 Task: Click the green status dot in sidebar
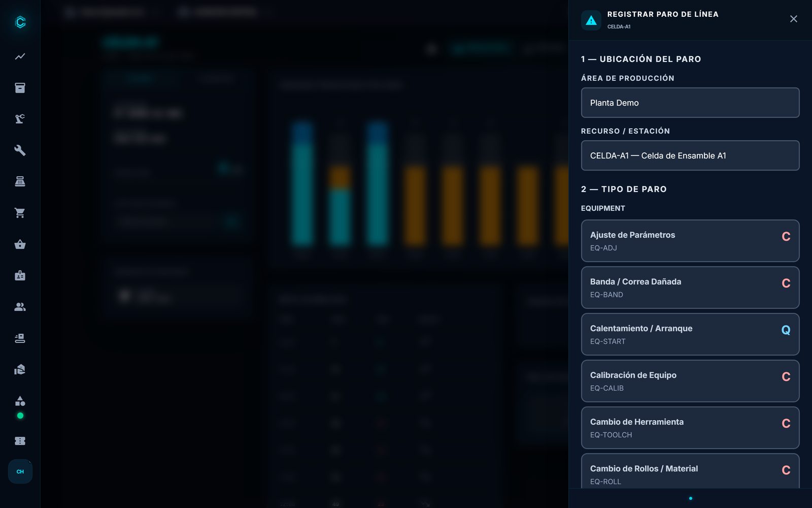click(x=20, y=416)
